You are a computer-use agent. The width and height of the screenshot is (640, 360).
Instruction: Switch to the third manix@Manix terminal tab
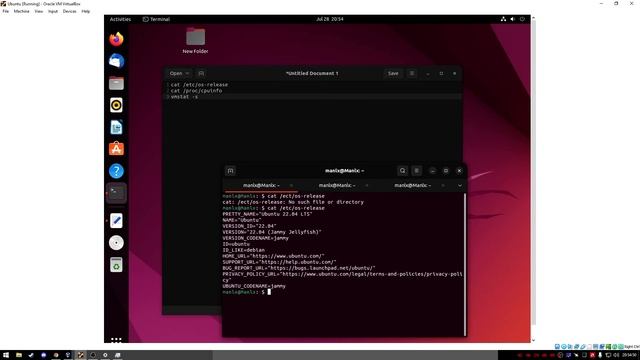[412, 185]
